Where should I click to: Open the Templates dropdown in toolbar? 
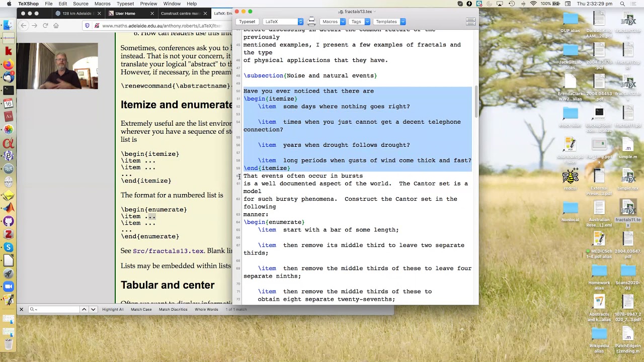pos(389,22)
